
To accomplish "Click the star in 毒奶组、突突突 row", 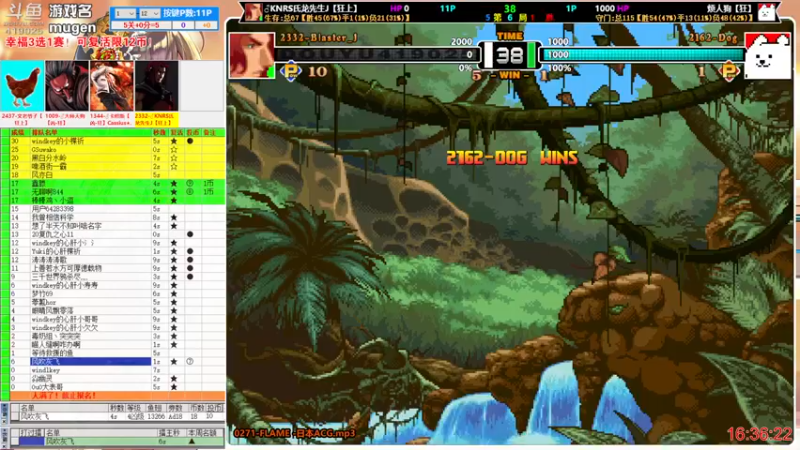I will pyautogui.click(x=174, y=336).
